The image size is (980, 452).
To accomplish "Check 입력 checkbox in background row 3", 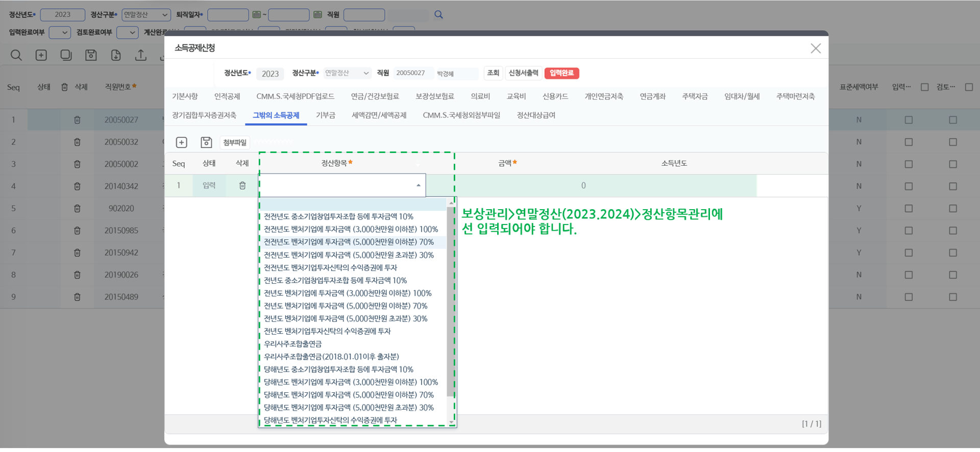I will coord(909,164).
